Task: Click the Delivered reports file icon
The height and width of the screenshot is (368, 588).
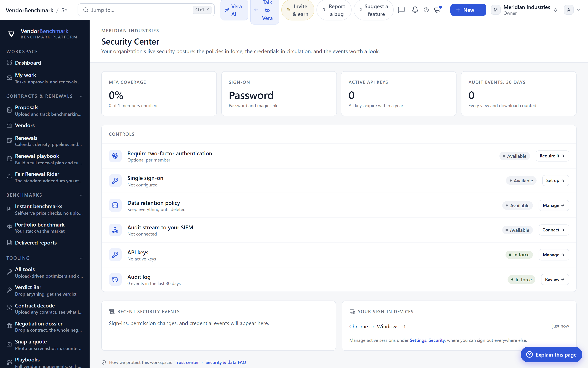Action: pos(9,242)
